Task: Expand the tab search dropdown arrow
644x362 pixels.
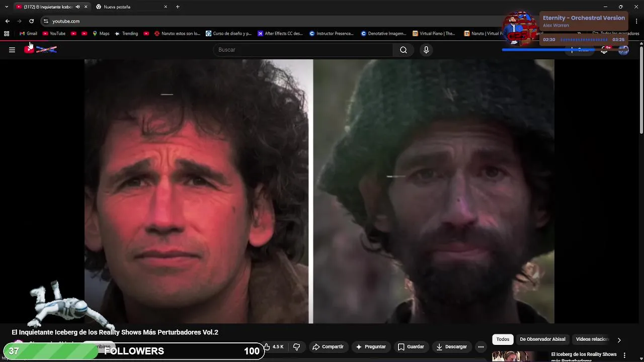Action: click(6, 7)
